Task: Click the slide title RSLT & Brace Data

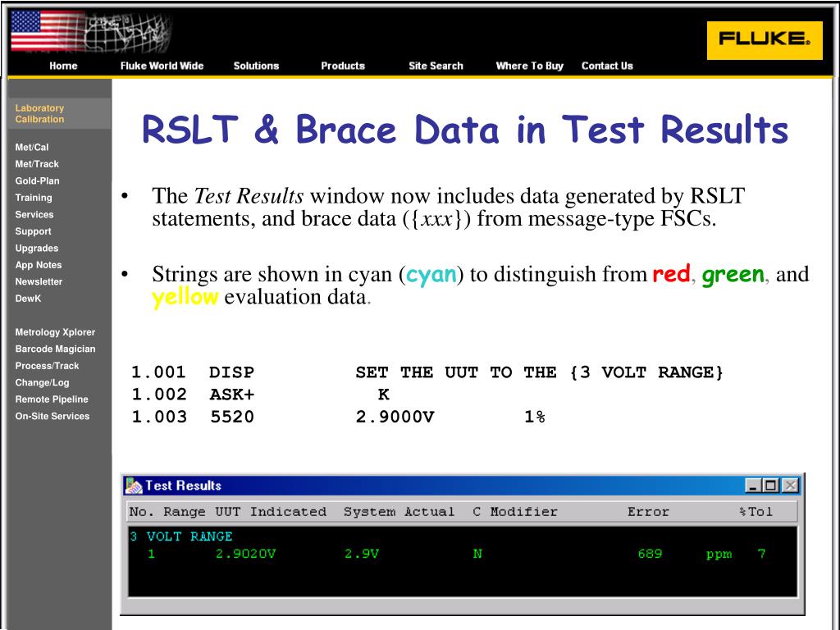Action: (x=464, y=130)
